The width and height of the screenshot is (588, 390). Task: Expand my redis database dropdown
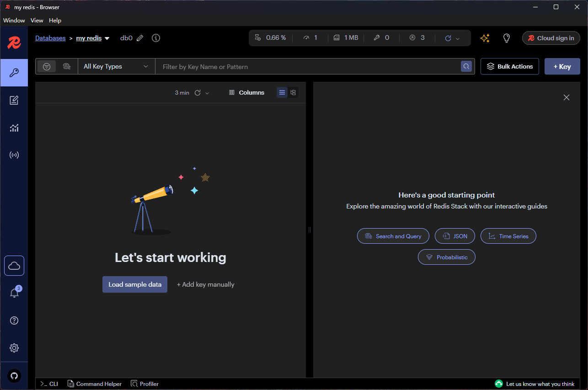click(107, 38)
